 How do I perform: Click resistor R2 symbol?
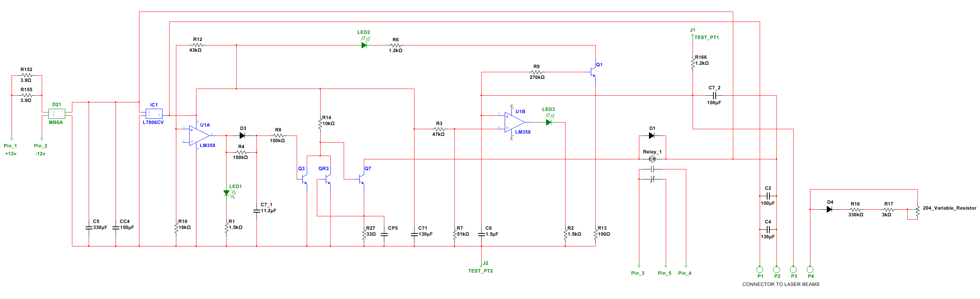point(565,234)
